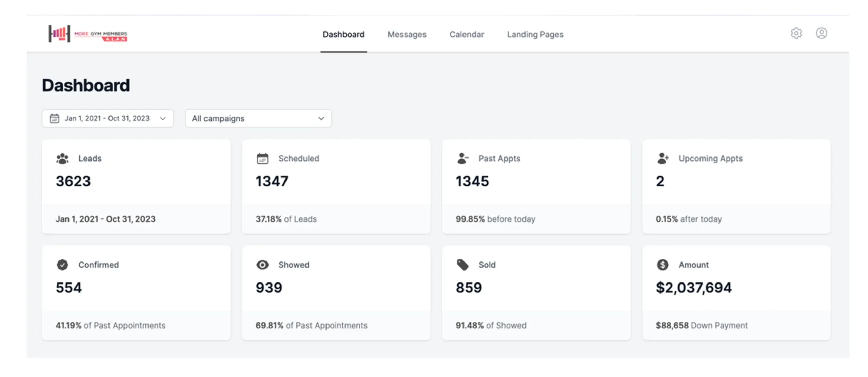Open the user profile icon

(x=821, y=33)
